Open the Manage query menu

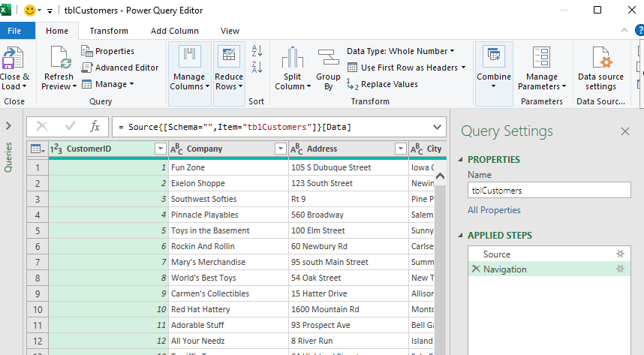point(108,84)
